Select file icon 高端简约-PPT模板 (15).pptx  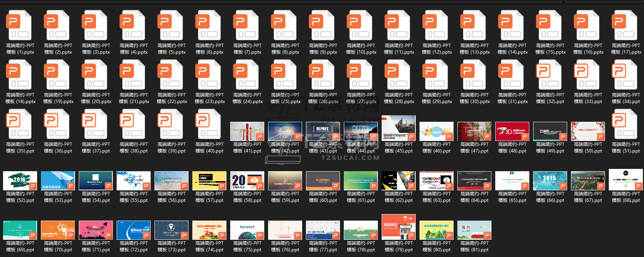coord(548,25)
